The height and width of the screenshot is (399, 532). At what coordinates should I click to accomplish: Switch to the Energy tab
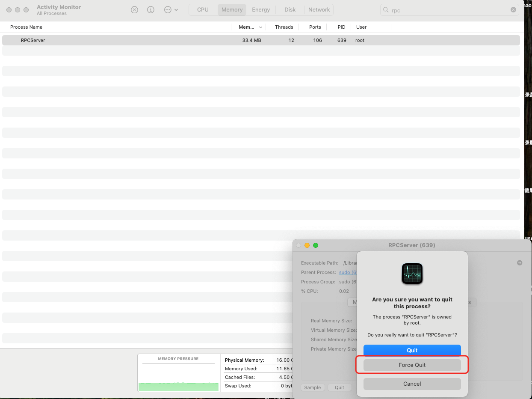point(261,10)
